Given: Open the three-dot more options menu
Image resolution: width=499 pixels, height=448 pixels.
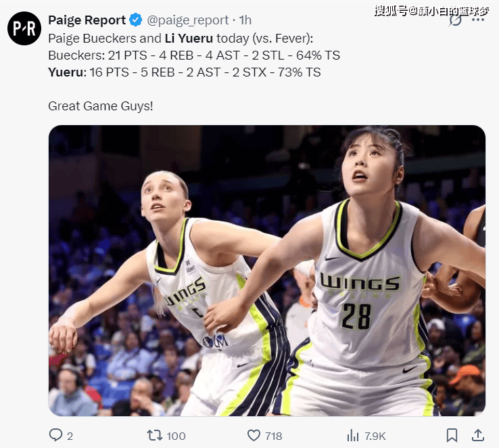Looking at the screenshot, I should (x=477, y=20).
